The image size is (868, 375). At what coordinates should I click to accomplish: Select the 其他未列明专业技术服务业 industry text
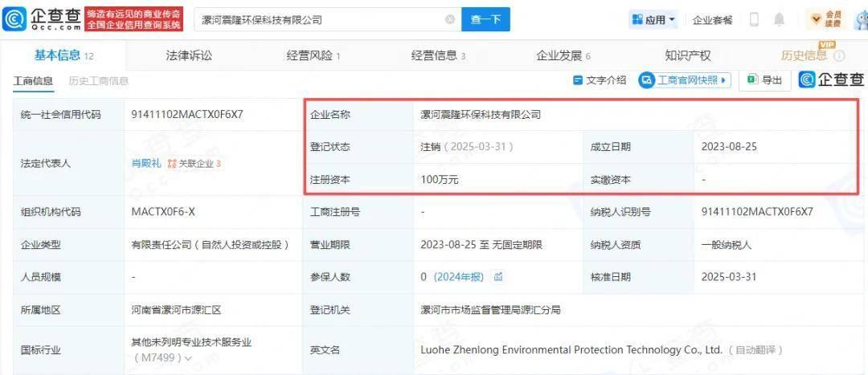click(191, 342)
